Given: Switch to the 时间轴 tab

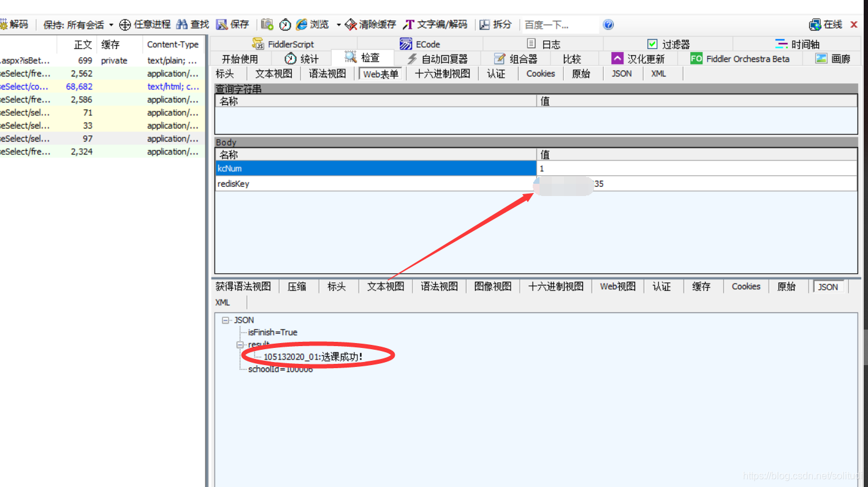Looking at the screenshot, I should [798, 44].
